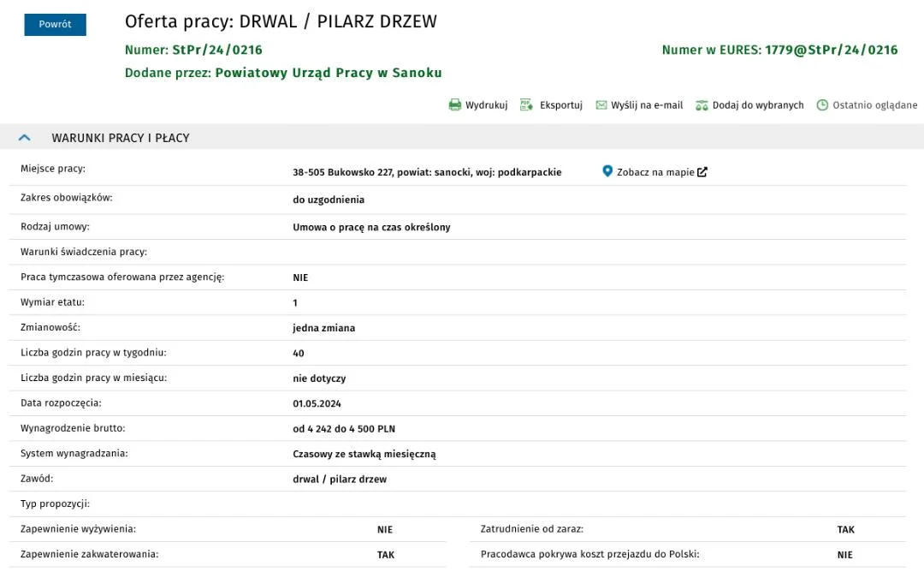Open the Zobacz na mapie link
Image resolution: width=924 pixels, height=578 pixels.
(x=655, y=172)
